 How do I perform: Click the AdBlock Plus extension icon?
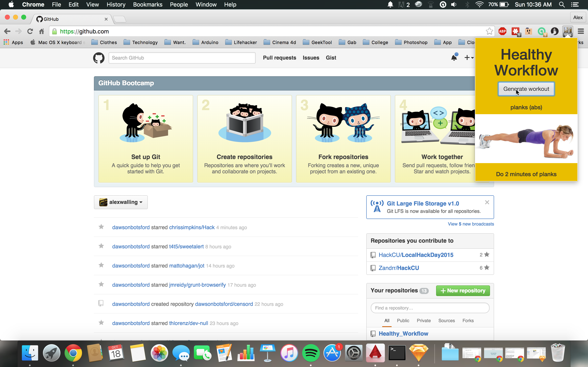[x=502, y=31]
